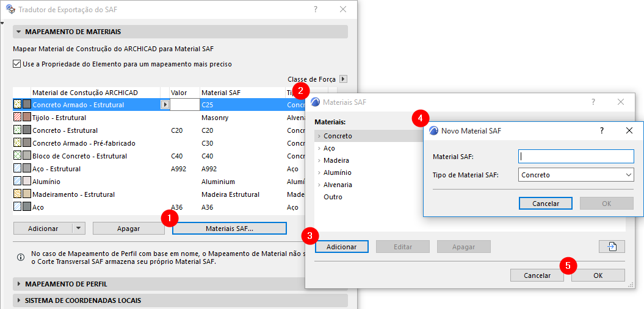Click the info icon beside the profile mapping note
The image size is (644, 309).
click(x=20, y=257)
